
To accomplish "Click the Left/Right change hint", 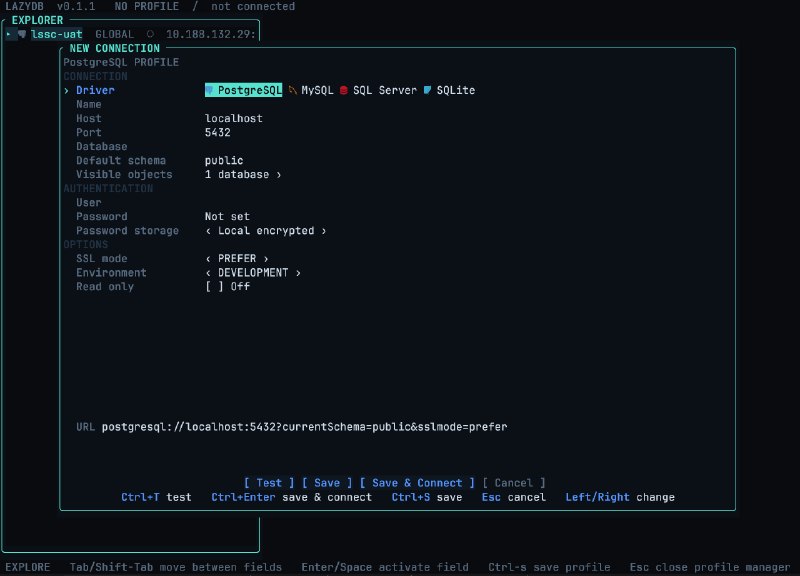I will [620, 497].
